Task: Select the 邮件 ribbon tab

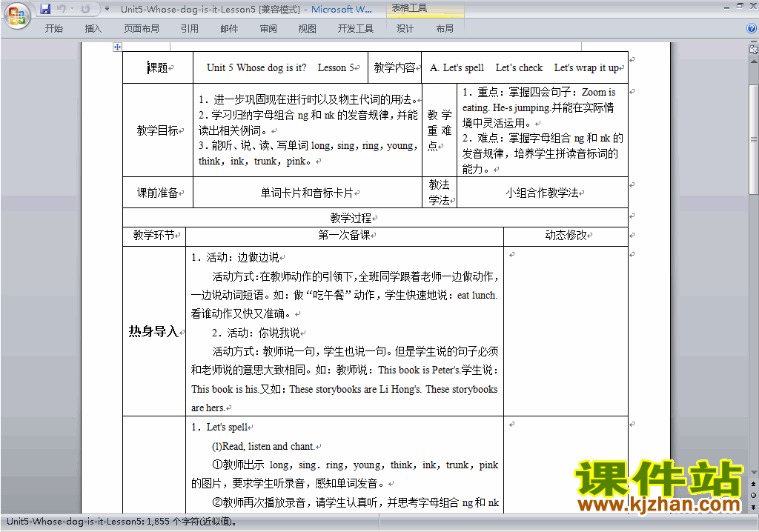Action: click(x=229, y=29)
